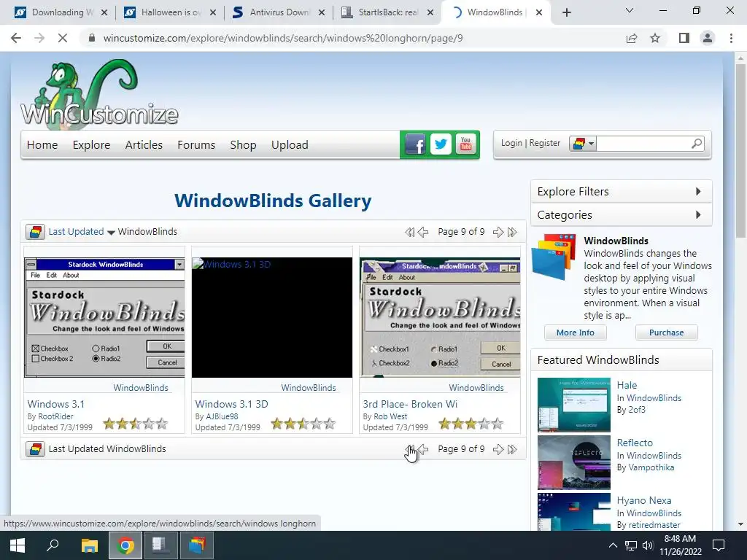Screen dimensions: 747x560
Task: Go to last page using top double-right arrow
Action: coord(512,232)
